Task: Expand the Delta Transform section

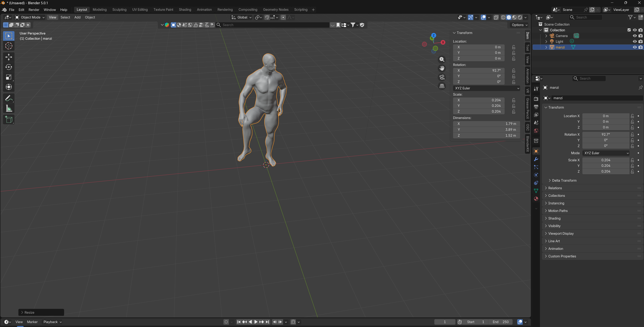Action: 564,181
